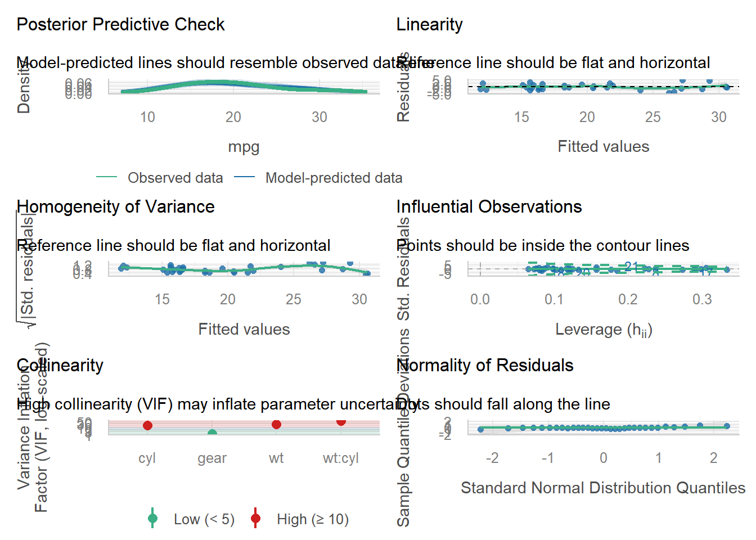Select the Linearity panel title
This screenshot has height=540, width=756.
(x=429, y=25)
